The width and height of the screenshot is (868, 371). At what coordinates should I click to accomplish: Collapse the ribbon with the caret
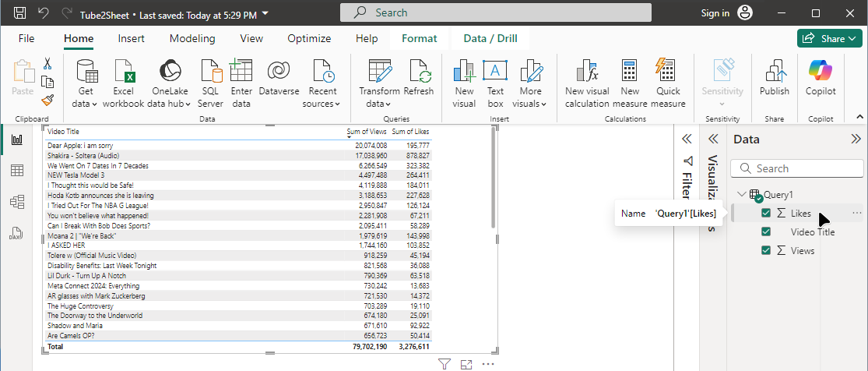tap(859, 116)
